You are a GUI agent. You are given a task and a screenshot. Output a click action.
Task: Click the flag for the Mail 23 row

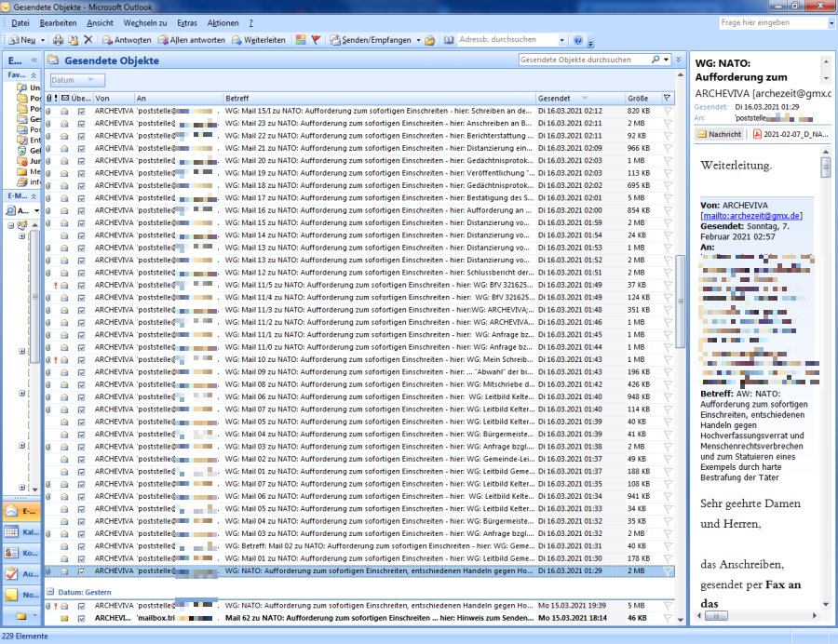tap(668, 124)
